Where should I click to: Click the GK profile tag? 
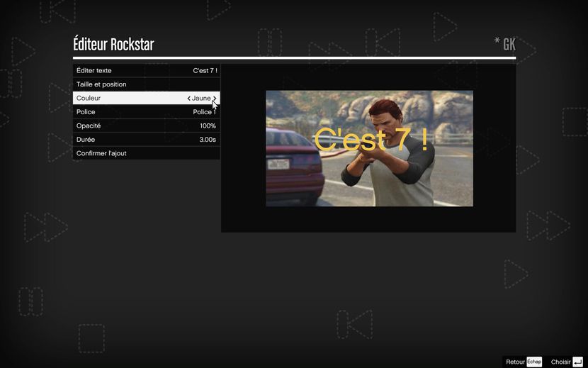click(509, 45)
